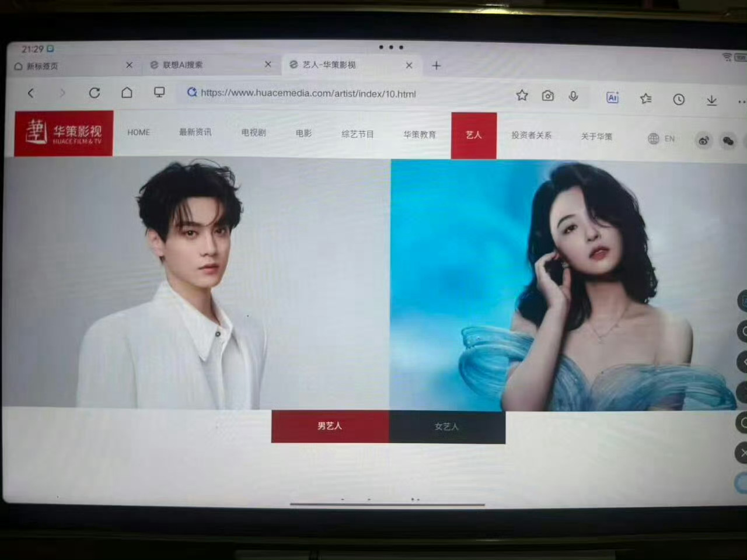Open the male artist photo in white suit
Screen dimensions: 747x560
coord(196,283)
